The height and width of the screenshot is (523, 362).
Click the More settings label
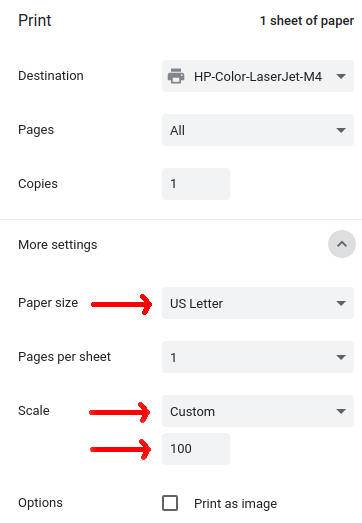[58, 245]
